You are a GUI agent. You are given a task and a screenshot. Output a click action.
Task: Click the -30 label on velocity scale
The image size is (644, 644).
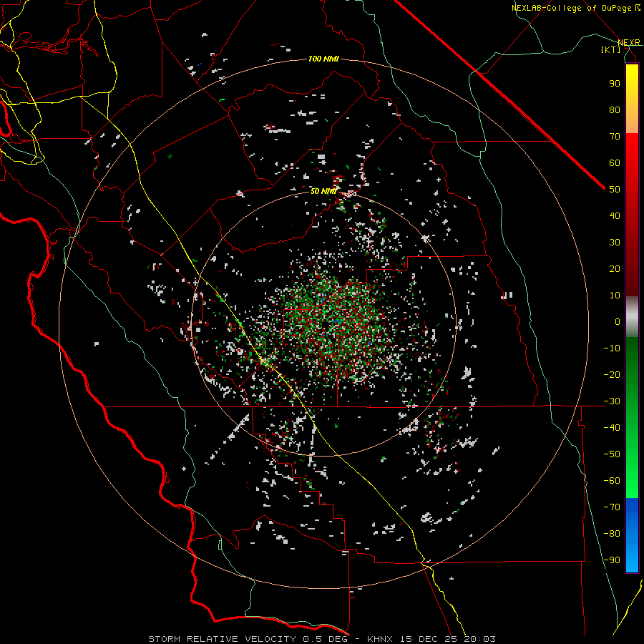(612, 401)
